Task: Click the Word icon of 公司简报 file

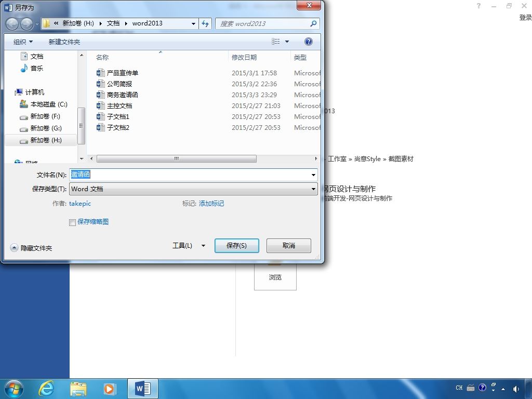Action: click(x=100, y=84)
